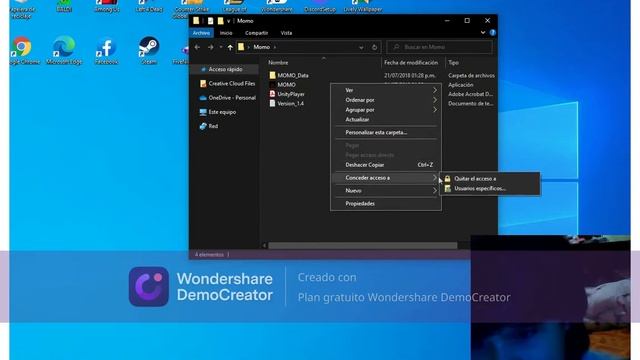Switch to the Vista tab
640x360 pixels.
(286, 33)
